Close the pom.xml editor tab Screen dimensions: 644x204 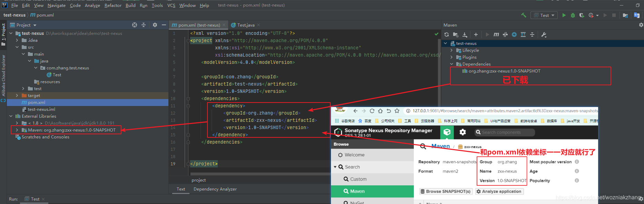tap(224, 25)
